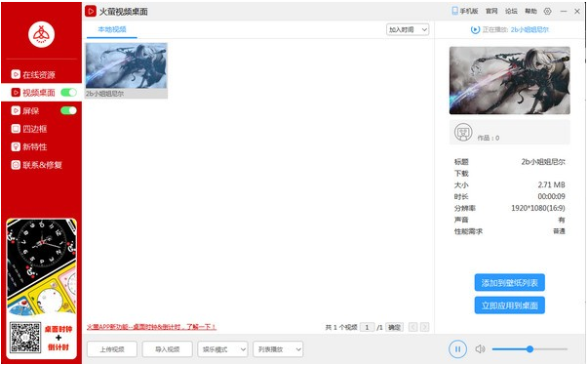The image size is (588, 365).
Task: Toggle the 屏保 switch
Action: click(68, 110)
